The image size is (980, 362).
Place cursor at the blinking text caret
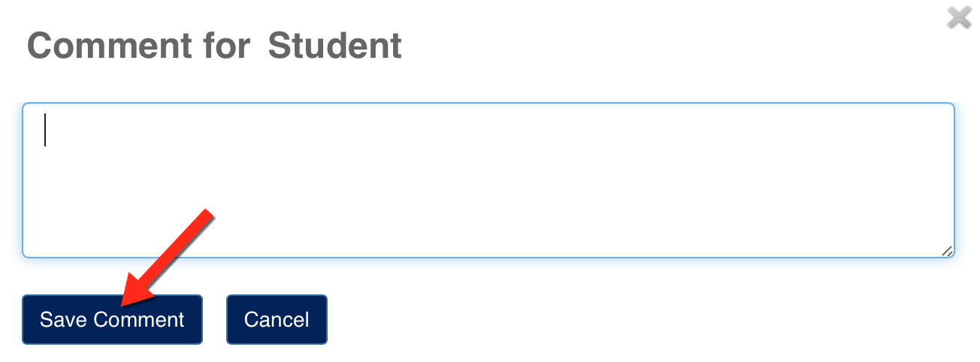point(46,129)
